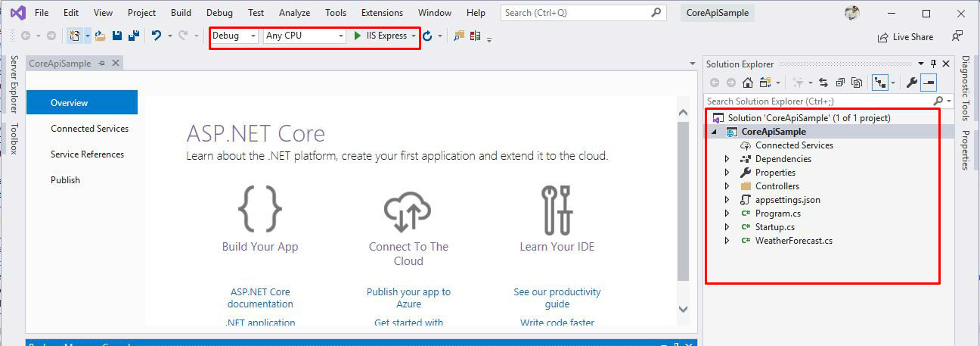Viewport: 980px width, 346px height.
Task: Open the Diagnostic Tools side tab
Action: tap(965, 88)
